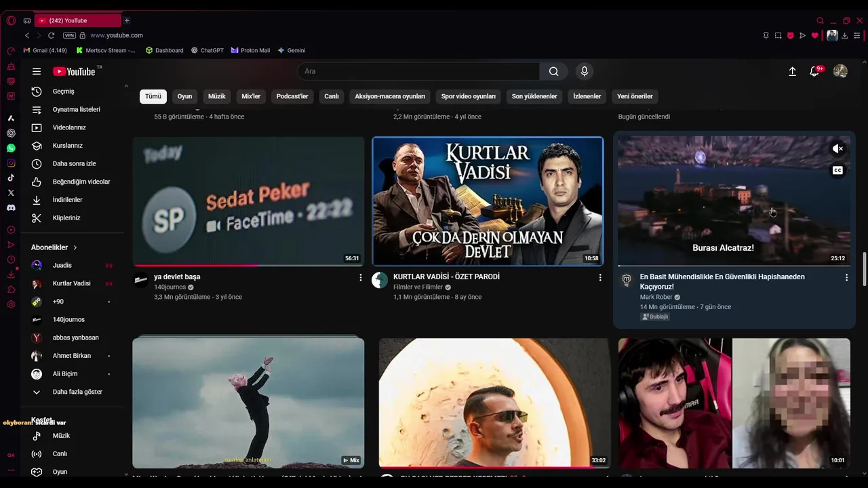The image size is (868, 488).
Task: Play the Sedat Peker FaceTime thumbnail video
Action: point(248,201)
